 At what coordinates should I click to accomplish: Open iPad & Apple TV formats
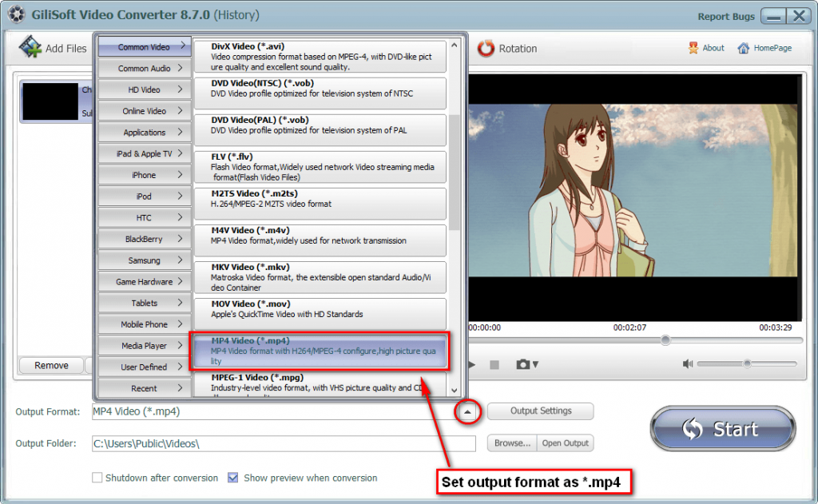(x=144, y=154)
